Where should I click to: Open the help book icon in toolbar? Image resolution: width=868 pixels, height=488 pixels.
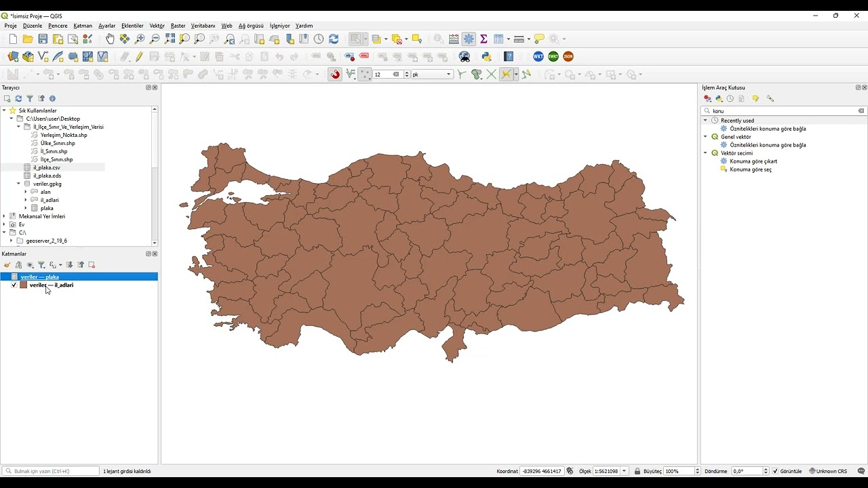(x=509, y=57)
